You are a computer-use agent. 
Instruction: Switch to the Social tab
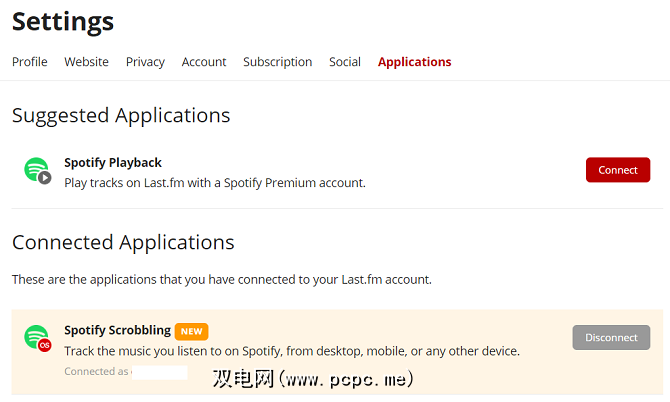coord(345,62)
